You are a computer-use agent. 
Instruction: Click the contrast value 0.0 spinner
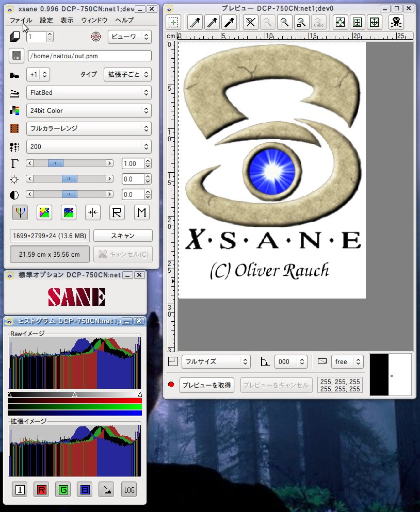(136, 194)
